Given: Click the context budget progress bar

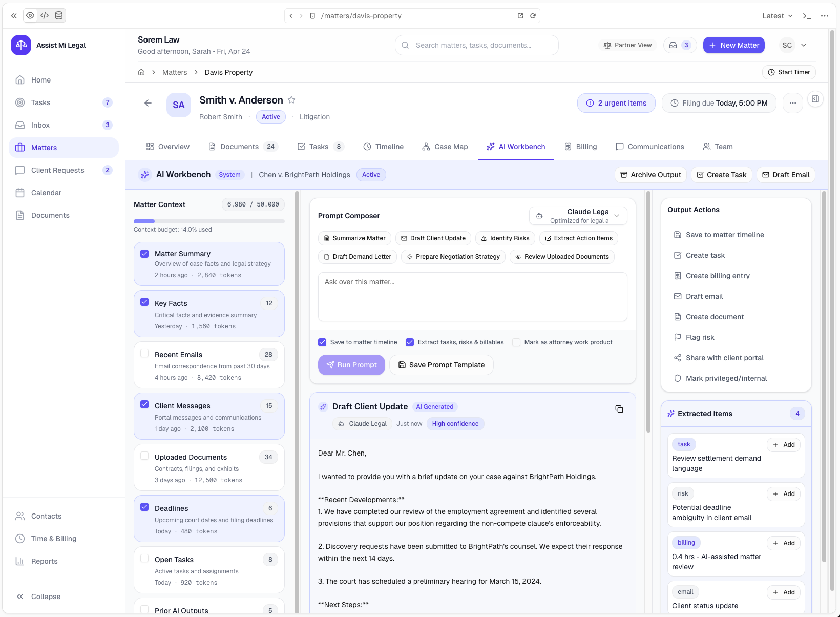Looking at the screenshot, I should pos(209,221).
